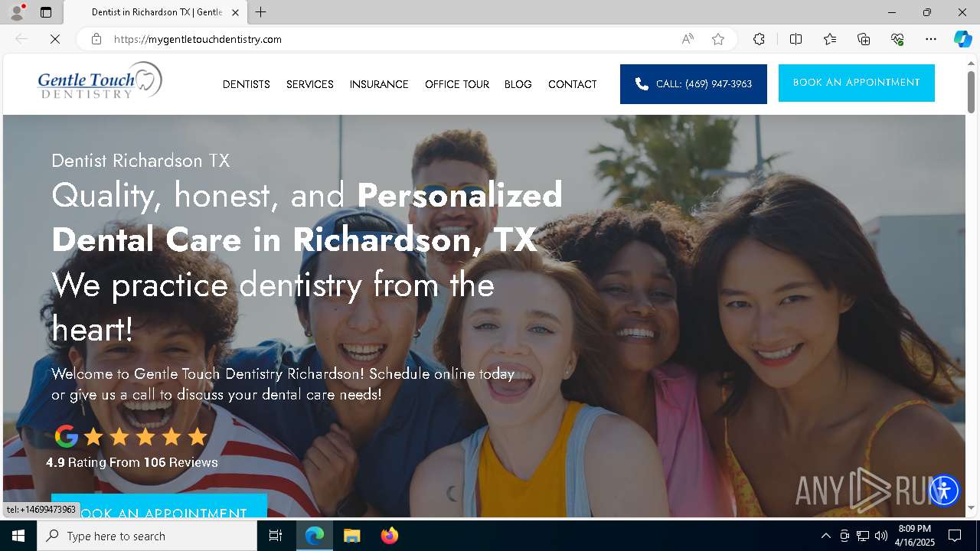Add this page to favorites

coord(718,39)
